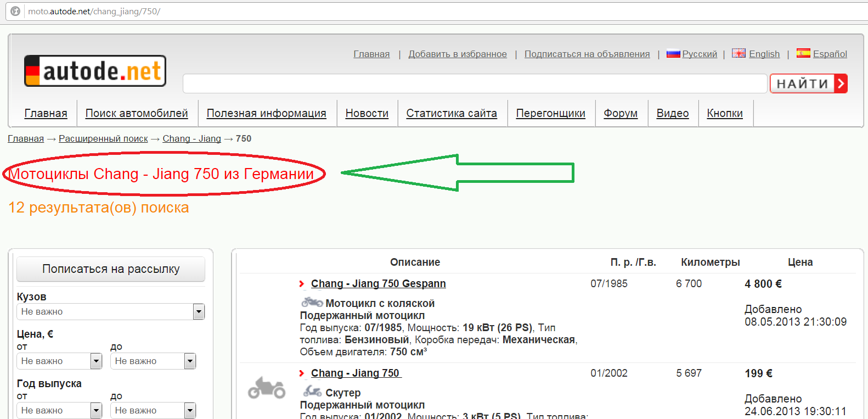Image resolution: width=868 pixels, height=419 pixels.
Task: Click the 'Мотоцикл с коляской' text
Action: (x=380, y=303)
